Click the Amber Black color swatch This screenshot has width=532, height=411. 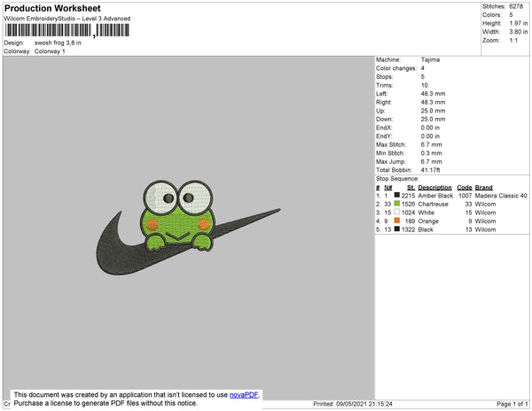(396, 195)
